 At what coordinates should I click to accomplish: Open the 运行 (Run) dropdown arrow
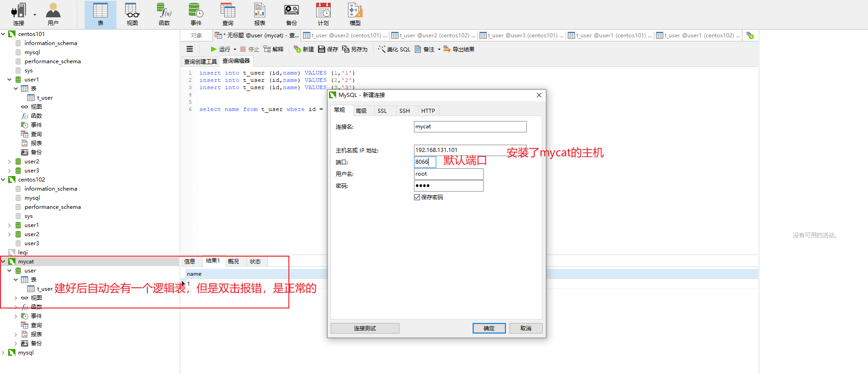[x=235, y=49]
